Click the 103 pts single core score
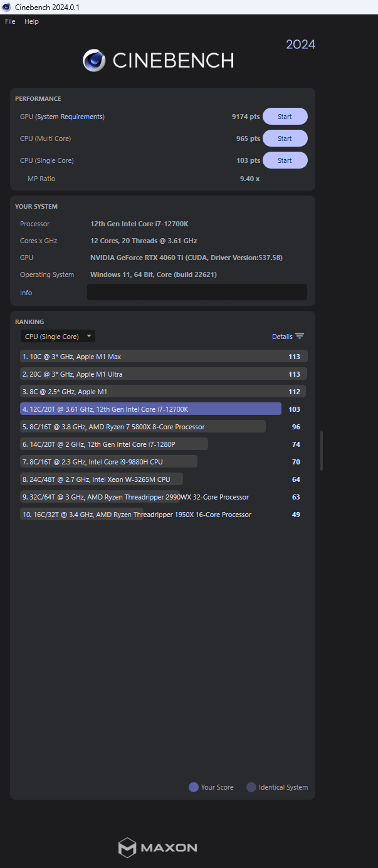This screenshot has width=378, height=868. point(248,160)
